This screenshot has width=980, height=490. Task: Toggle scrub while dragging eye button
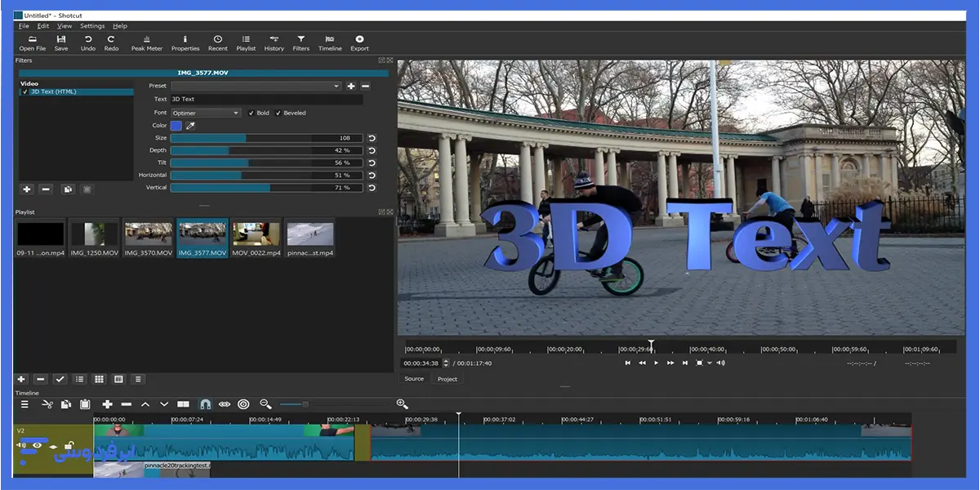click(225, 404)
